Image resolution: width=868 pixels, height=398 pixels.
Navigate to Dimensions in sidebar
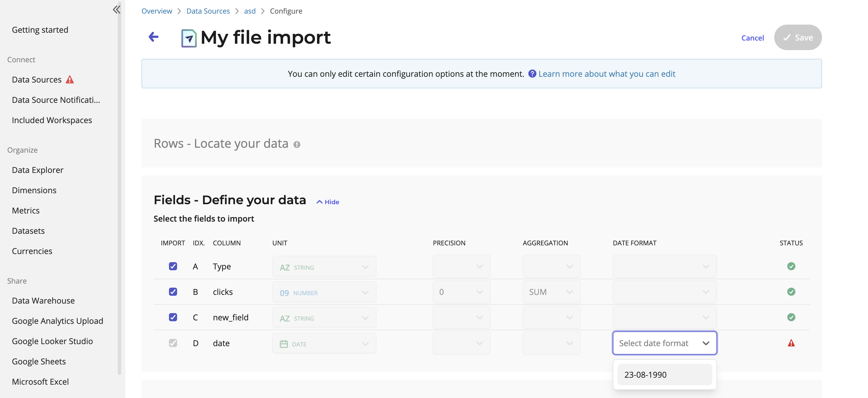tap(34, 190)
